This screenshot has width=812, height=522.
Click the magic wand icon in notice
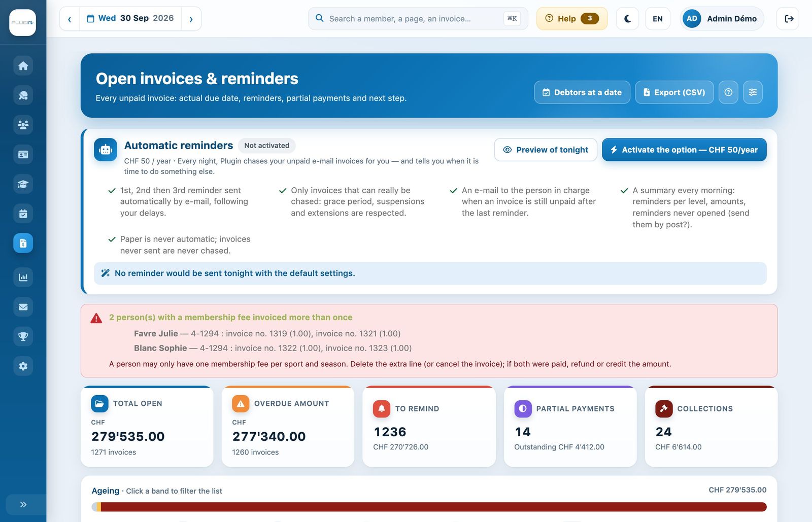point(105,273)
